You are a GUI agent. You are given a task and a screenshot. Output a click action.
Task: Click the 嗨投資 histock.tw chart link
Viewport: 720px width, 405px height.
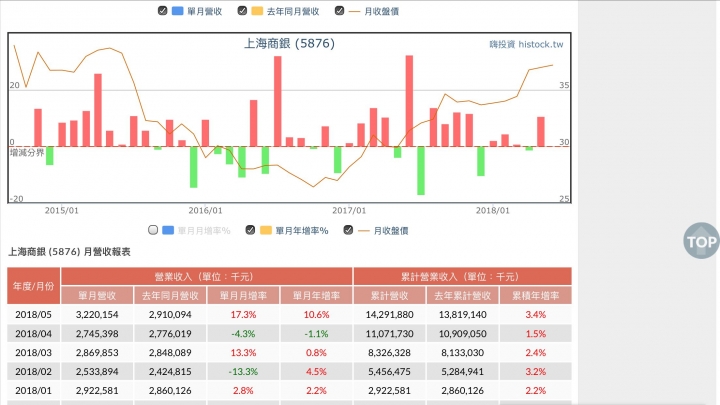point(526,45)
